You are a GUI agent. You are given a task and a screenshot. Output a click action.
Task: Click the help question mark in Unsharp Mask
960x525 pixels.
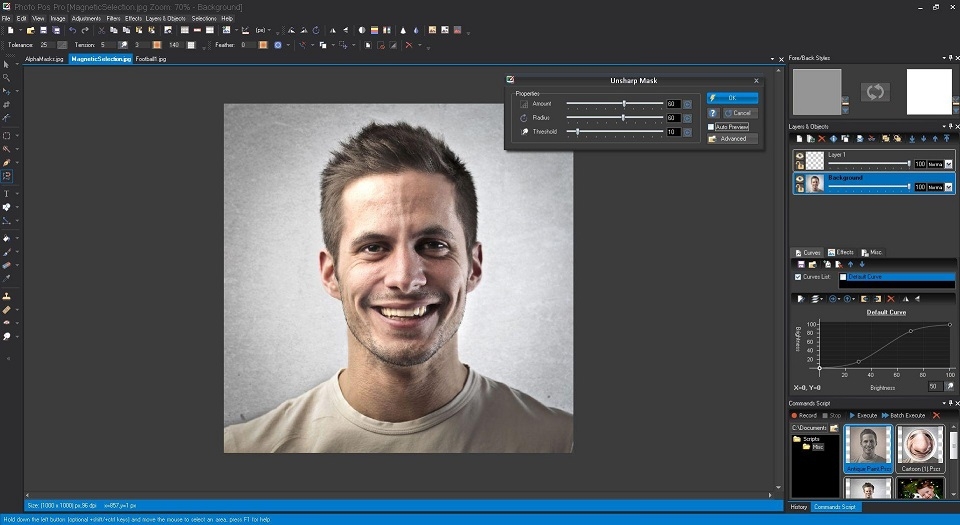[x=712, y=113]
